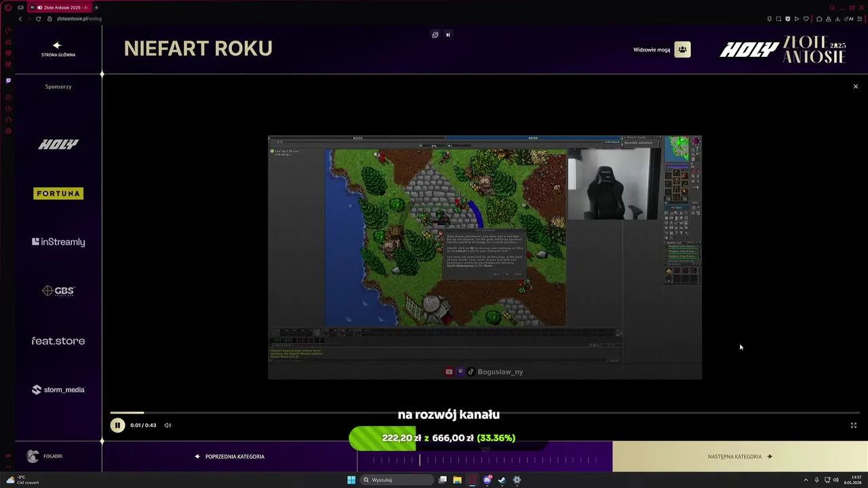The width and height of the screenshot is (868, 488).
Task: Click the pop-out video icon above player
Action: (435, 35)
